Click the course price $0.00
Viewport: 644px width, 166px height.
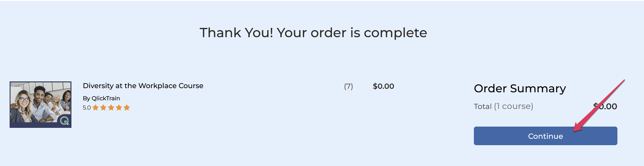(x=384, y=86)
